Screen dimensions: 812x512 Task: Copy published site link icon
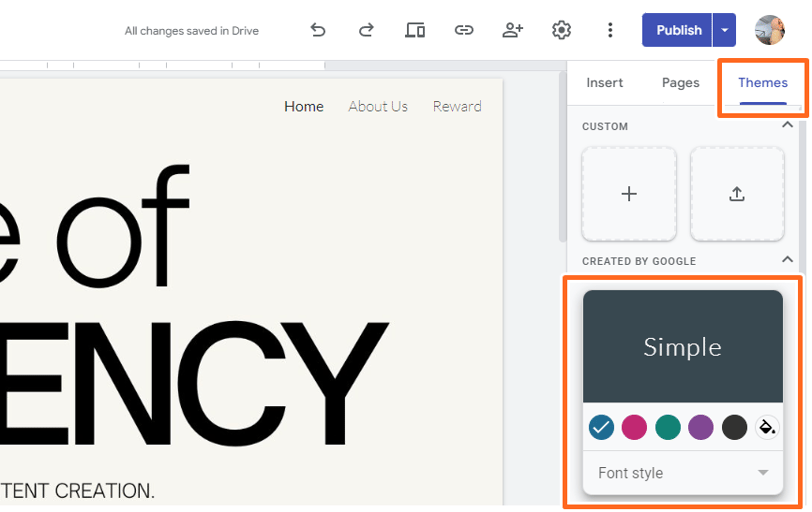[463, 31]
